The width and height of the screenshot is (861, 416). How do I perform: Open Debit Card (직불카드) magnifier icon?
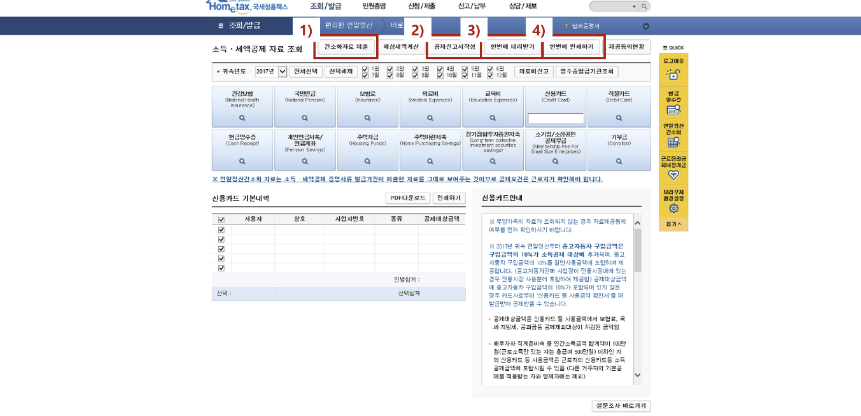click(x=619, y=118)
